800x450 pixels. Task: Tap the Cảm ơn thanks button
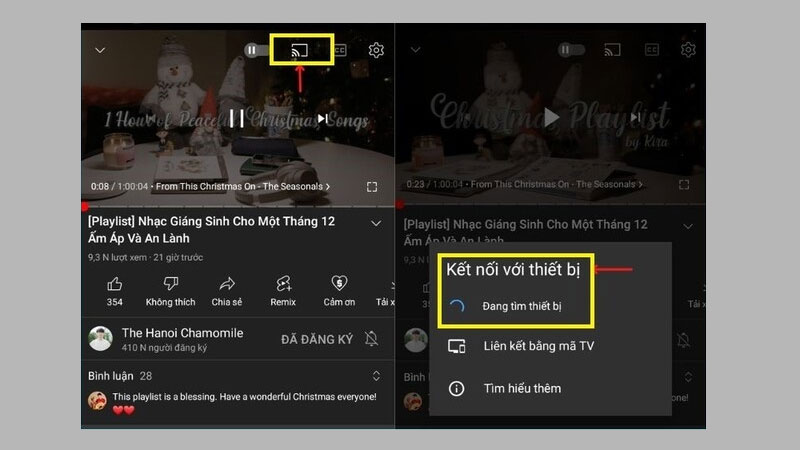pos(339,292)
